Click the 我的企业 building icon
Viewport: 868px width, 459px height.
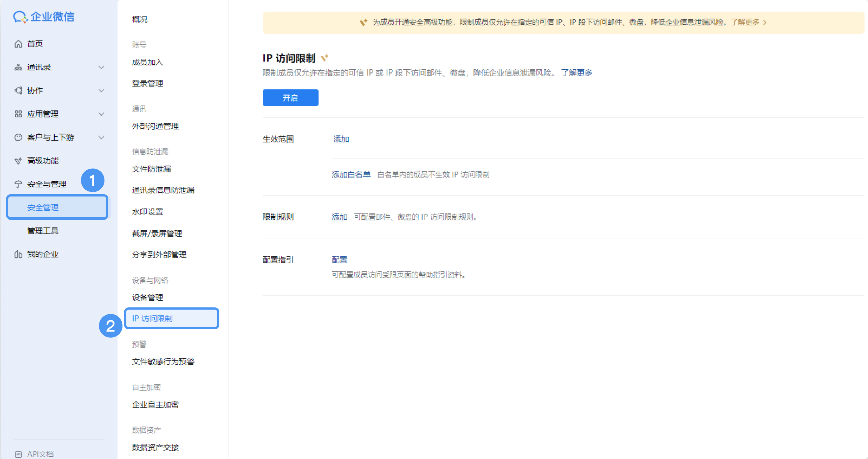tap(18, 254)
